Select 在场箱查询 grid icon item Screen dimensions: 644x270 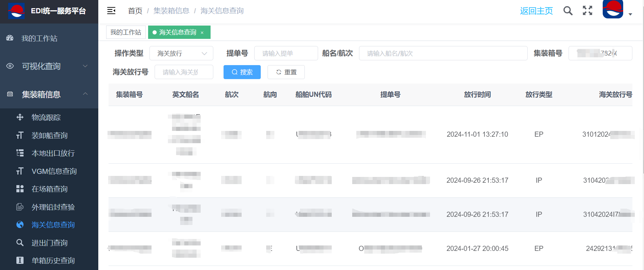pos(49,189)
